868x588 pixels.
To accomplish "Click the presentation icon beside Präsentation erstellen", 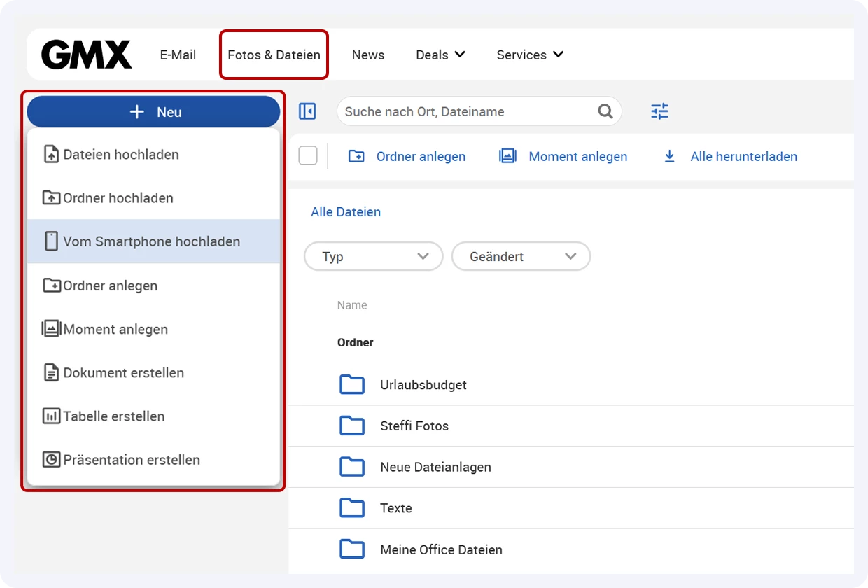I will click(51, 460).
